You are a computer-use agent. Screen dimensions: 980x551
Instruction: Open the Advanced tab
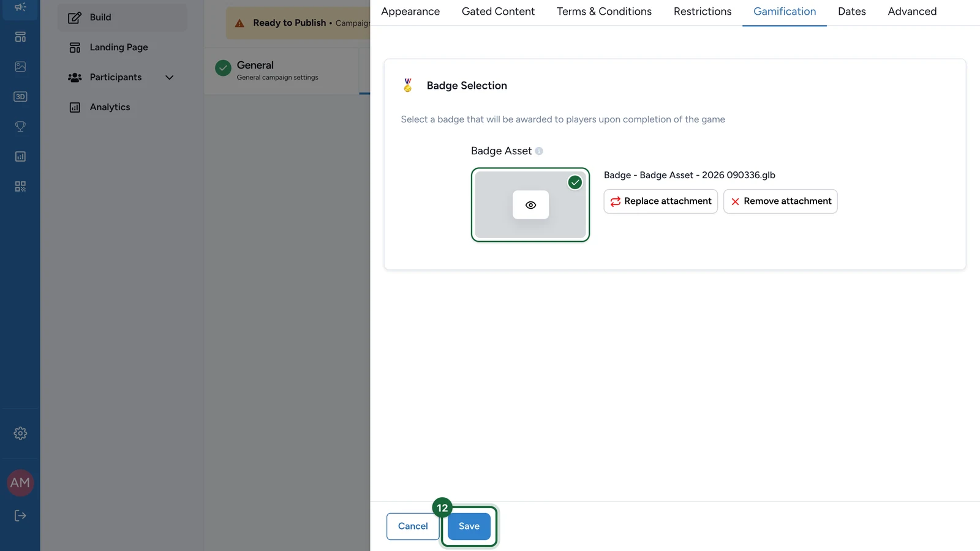[912, 12]
